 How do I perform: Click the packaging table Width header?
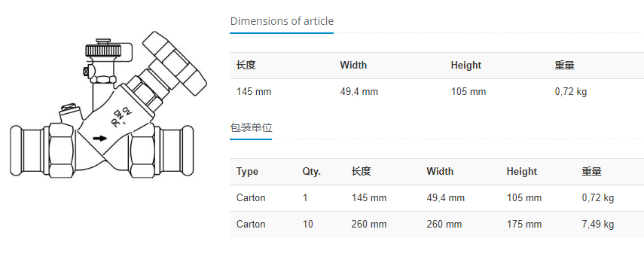(440, 171)
